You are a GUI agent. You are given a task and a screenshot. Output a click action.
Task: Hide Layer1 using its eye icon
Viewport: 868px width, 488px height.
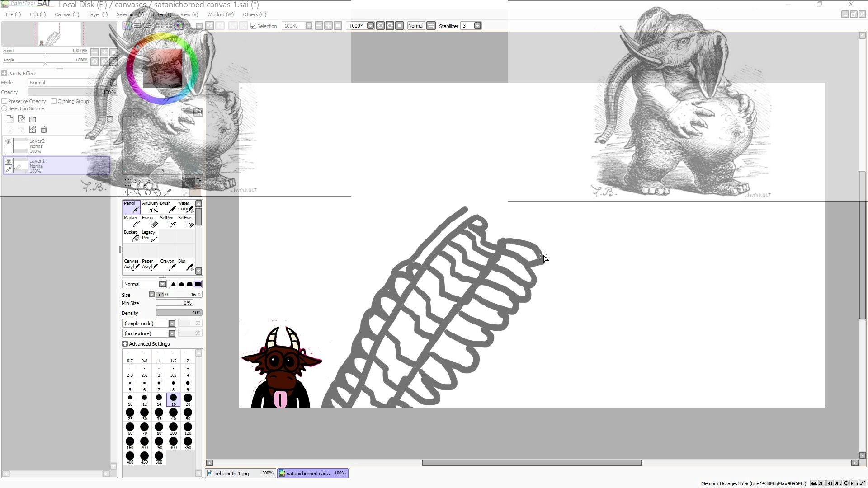(x=8, y=161)
